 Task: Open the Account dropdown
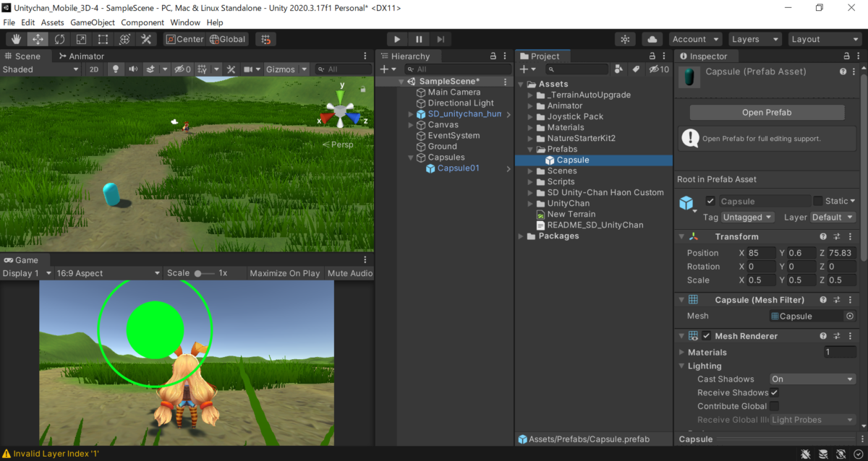point(695,39)
